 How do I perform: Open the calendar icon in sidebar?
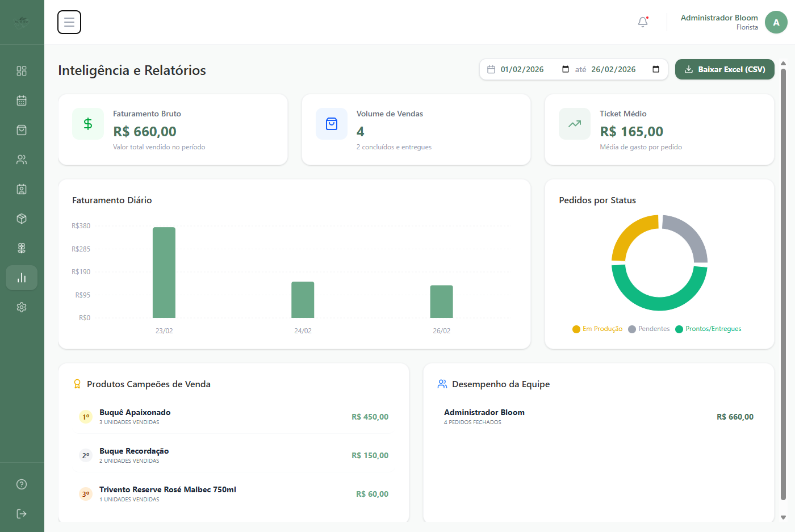coord(22,100)
